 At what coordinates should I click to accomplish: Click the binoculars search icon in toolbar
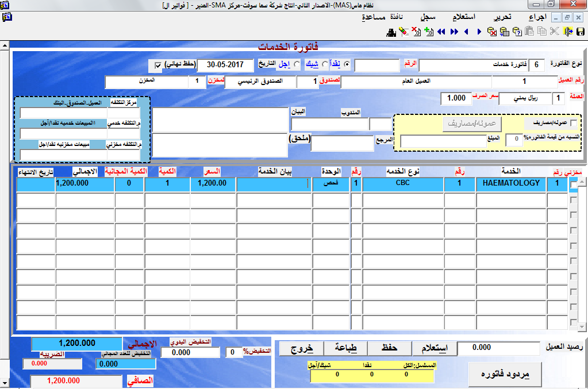[x=391, y=32]
